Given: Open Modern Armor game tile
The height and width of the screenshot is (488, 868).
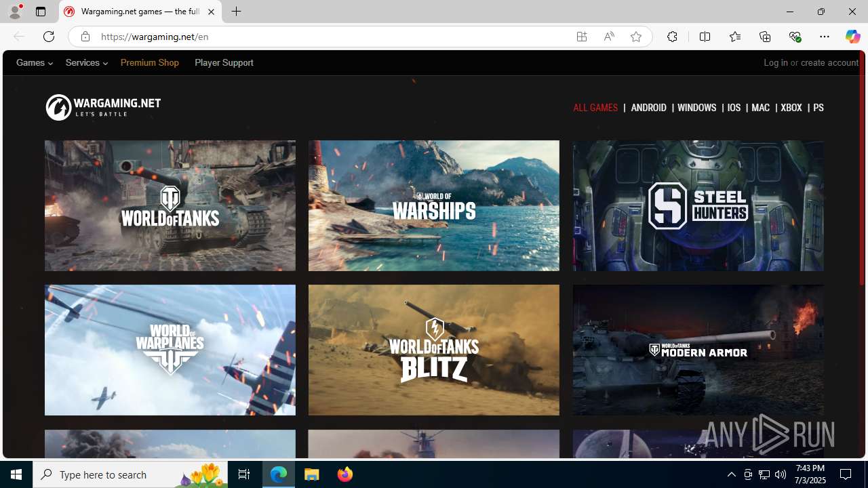Looking at the screenshot, I should (x=698, y=350).
